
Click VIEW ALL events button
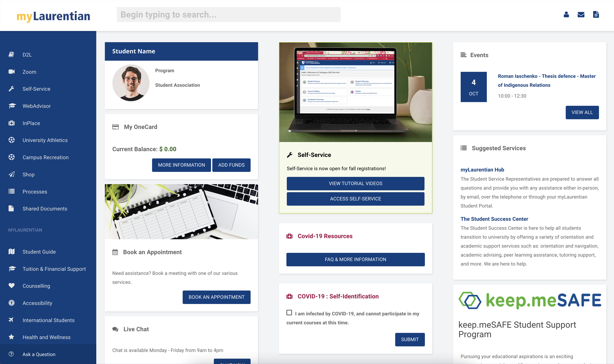click(582, 112)
